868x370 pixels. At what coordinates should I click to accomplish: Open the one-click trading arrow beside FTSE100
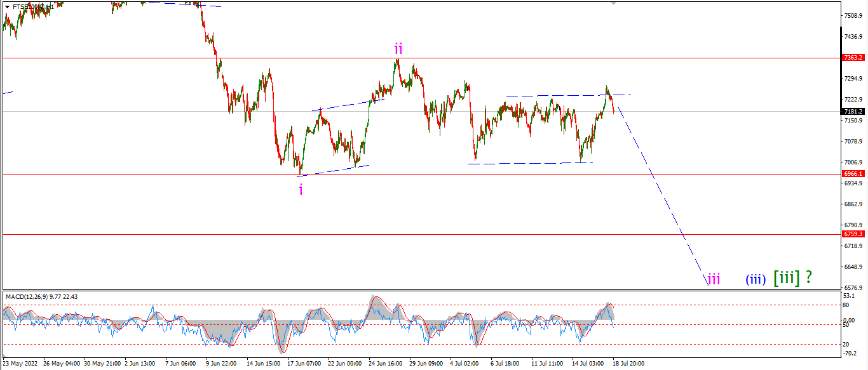click(x=7, y=7)
